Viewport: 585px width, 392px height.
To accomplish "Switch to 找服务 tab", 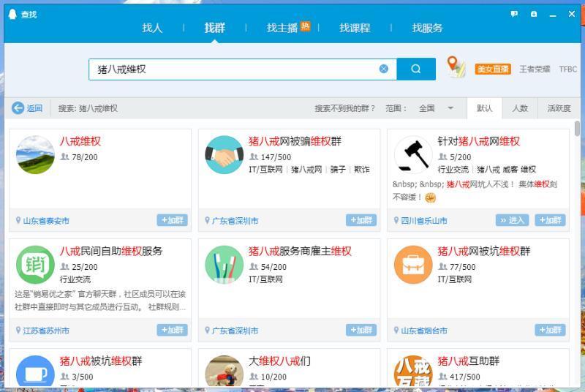I will 427,28.
